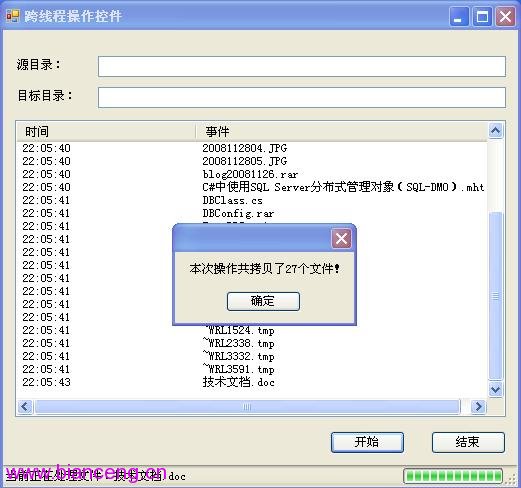Select the row ~WRL3591.tmp
521x488 pixels.
[x=252, y=369]
